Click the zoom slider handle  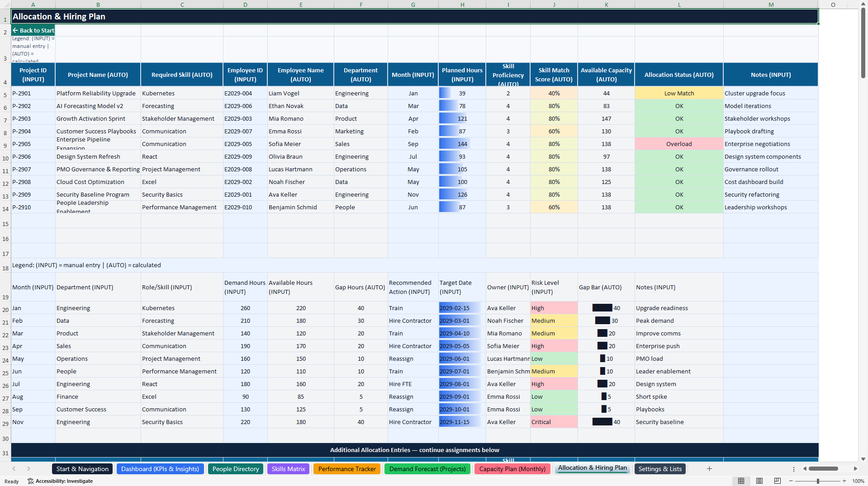pos(818,481)
